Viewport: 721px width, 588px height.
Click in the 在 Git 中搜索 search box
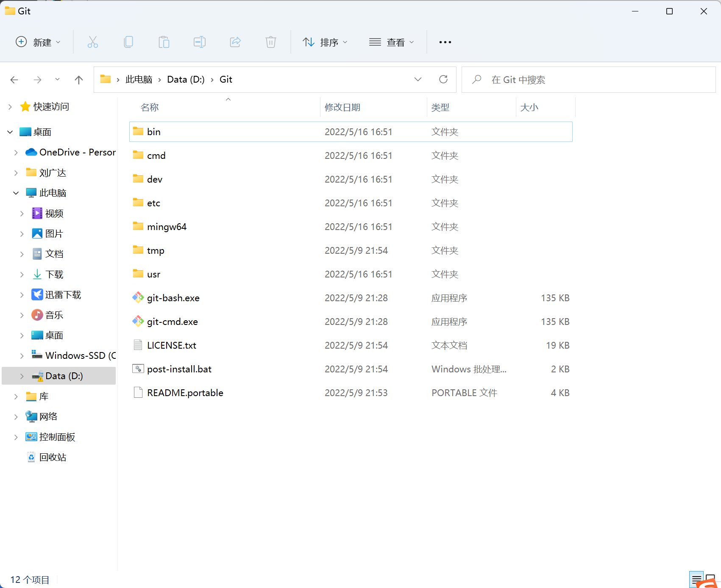(x=588, y=79)
